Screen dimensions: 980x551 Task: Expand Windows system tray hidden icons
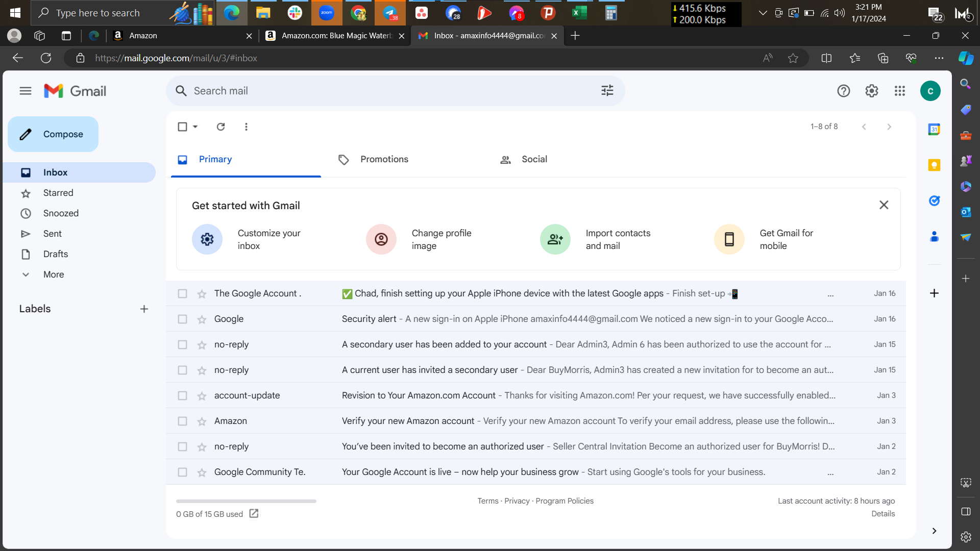coord(763,13)
